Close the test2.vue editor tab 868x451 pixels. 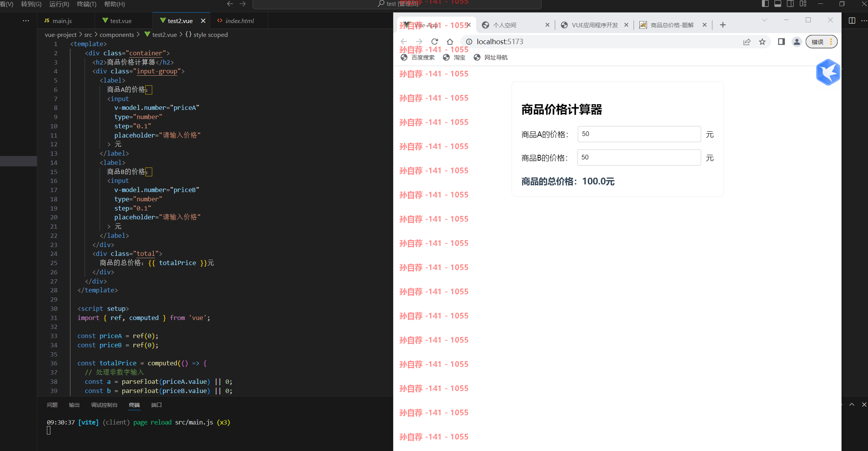coord(203,21)
